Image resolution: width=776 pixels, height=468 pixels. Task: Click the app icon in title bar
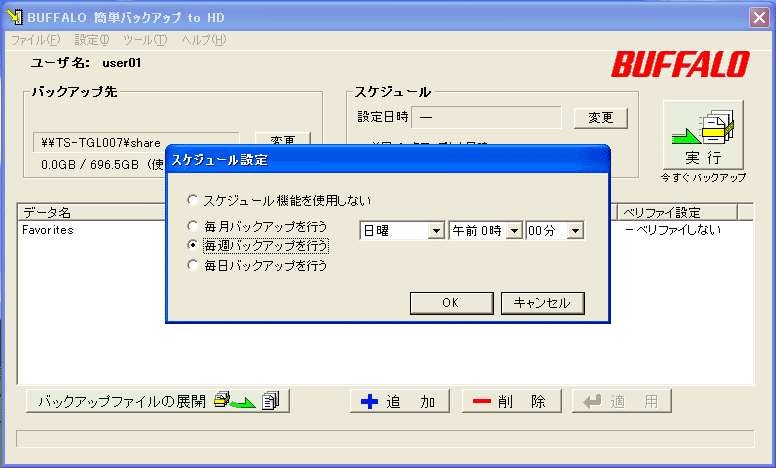15,17
